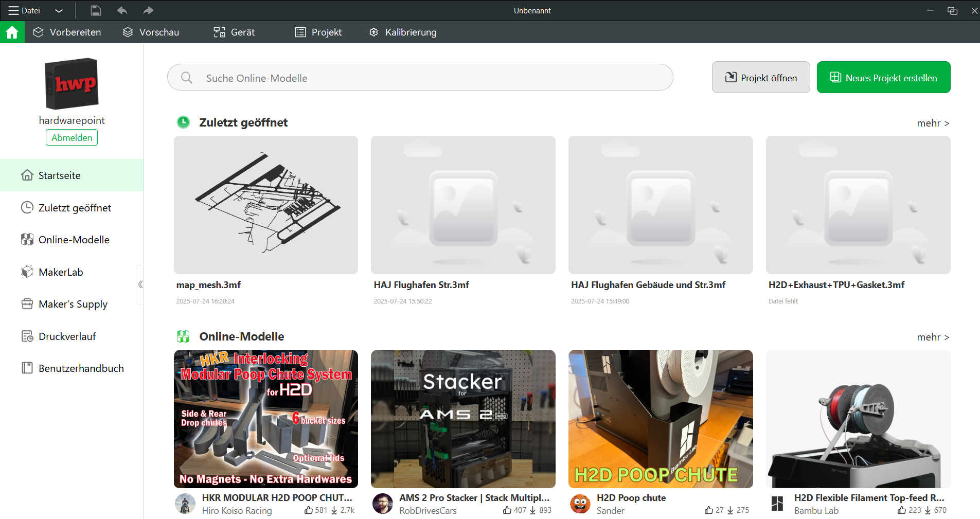Open the H2D Flexible Filament Top-feed model image
This screenshot has width=980, height=519.
click(858, 419)
